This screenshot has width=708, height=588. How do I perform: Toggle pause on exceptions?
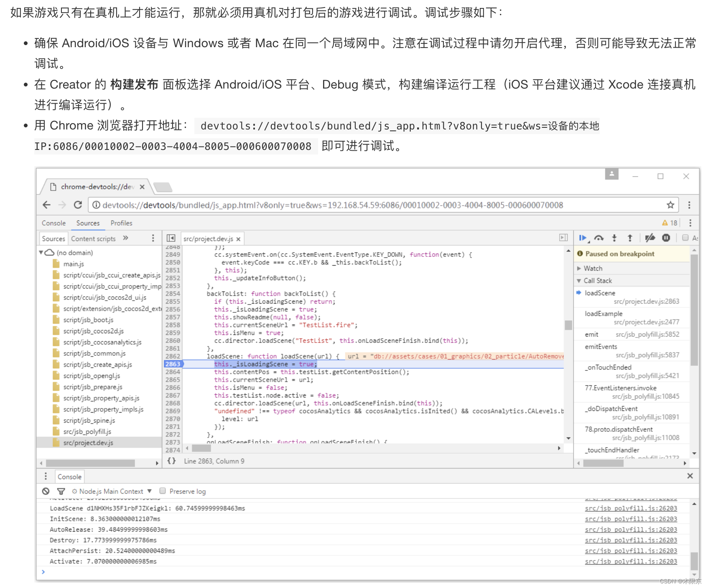point(666,238)
